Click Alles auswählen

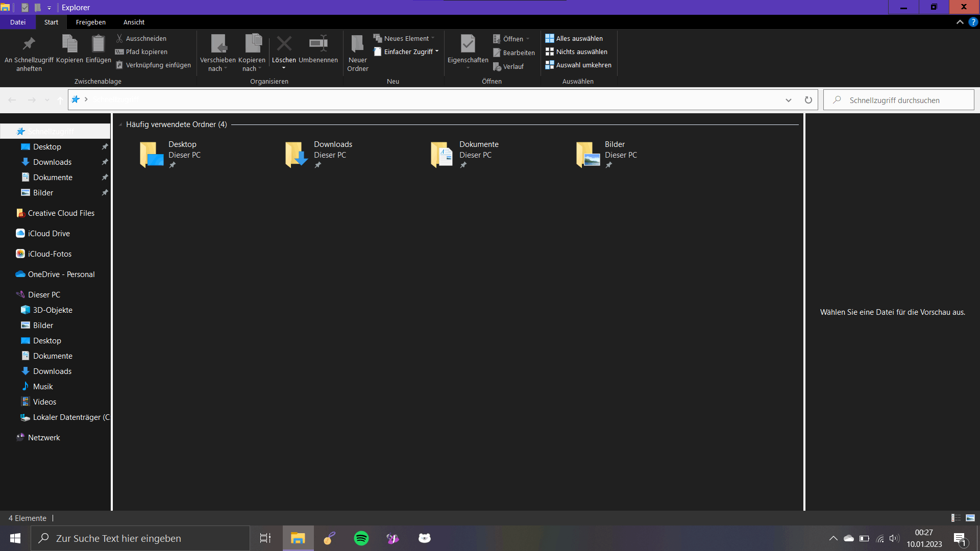pyautogui.click(x=574, y=38)
